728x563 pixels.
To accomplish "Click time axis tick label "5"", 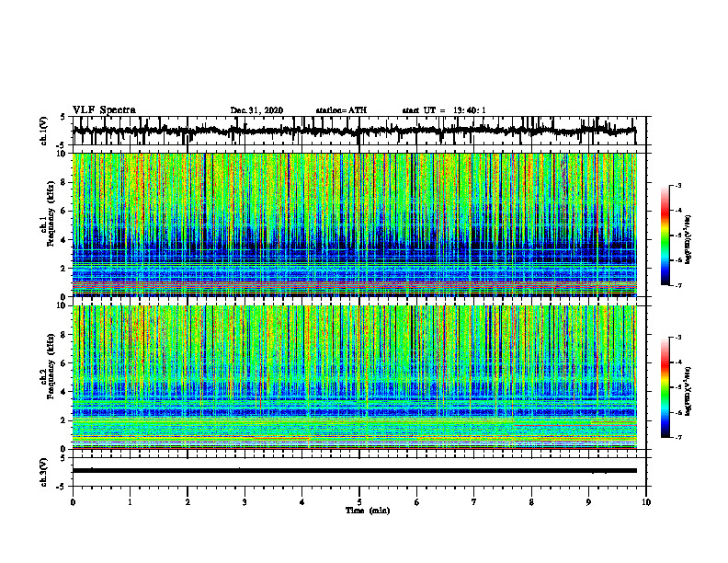I will 359,502.
